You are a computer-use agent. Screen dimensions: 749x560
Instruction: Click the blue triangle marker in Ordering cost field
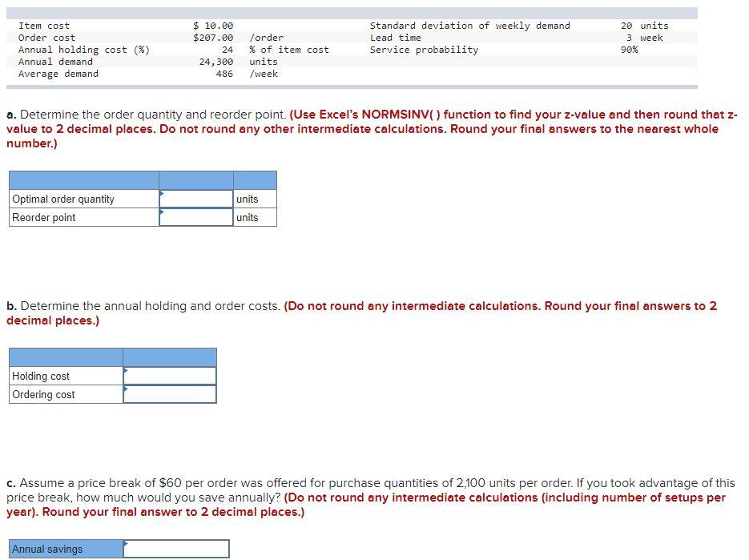pyautogui.click(x=127, y=389)
